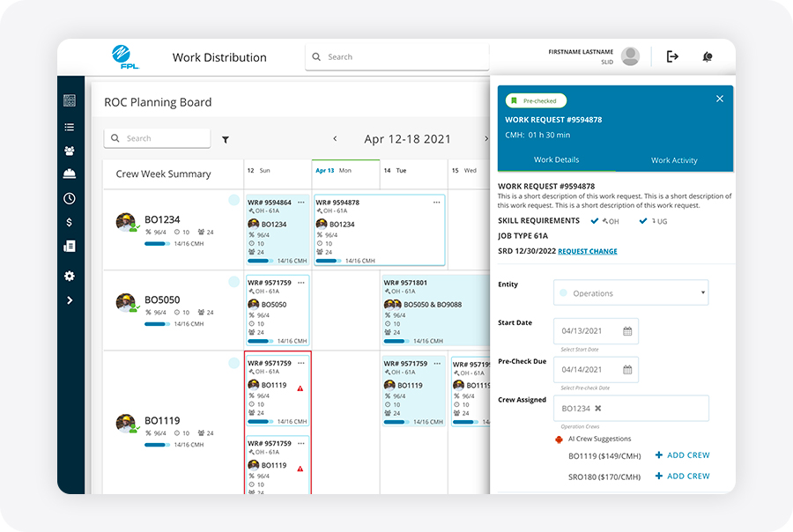Open the Start Date calendar icon
Screen dimensions: 793x532
click(627, 331)
